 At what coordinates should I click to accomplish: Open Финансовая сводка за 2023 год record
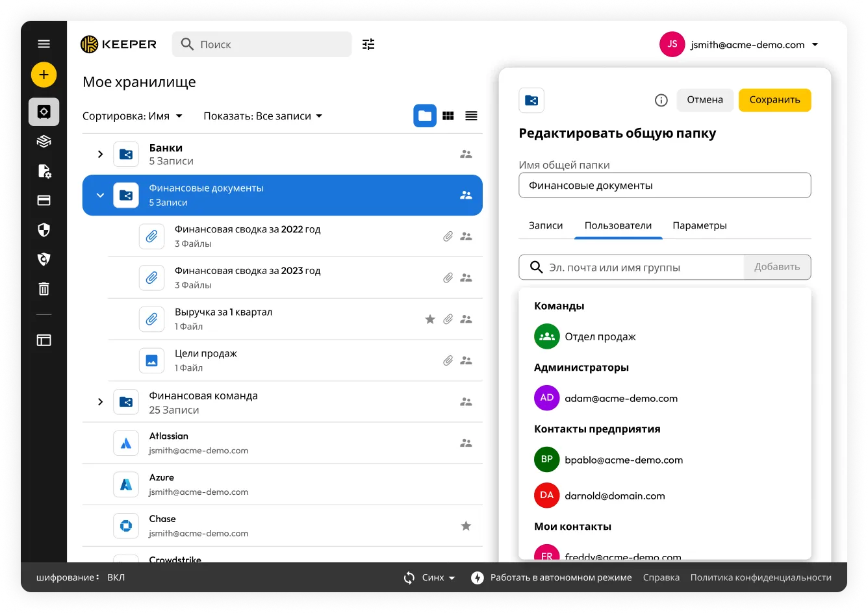tap(295, 278)
